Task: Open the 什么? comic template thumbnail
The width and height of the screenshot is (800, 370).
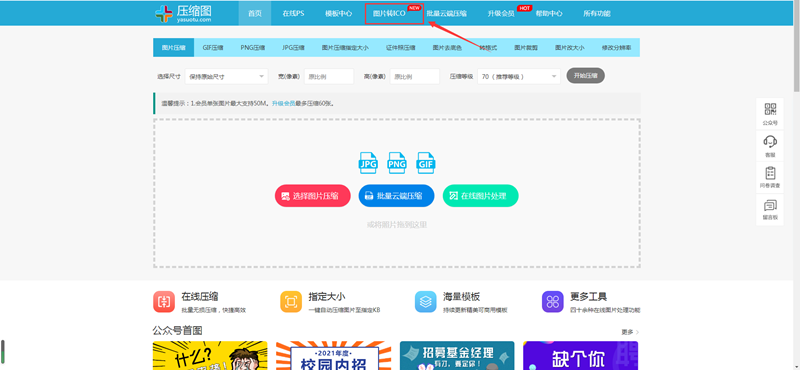Action: click(210, 356)
